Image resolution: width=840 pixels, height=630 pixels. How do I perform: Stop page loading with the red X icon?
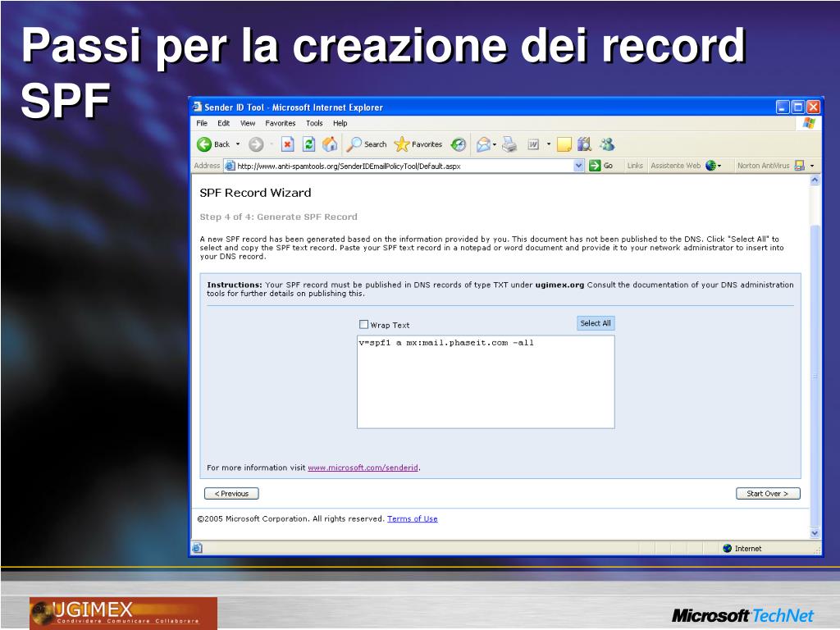288,144
